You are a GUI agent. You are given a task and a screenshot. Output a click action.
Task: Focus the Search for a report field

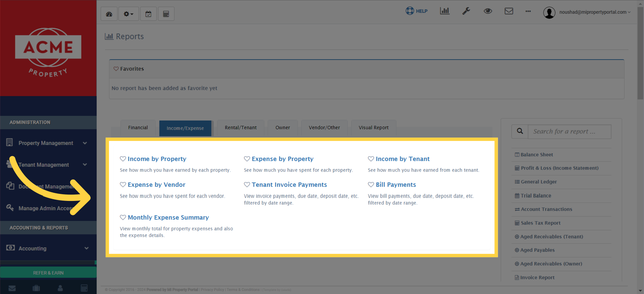tap(570, 132)
